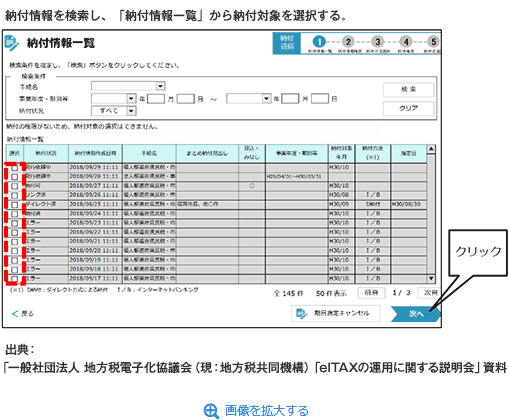Click the 50 件表示 display count text
The image size is (510, 420).
(x=331, y=293)
